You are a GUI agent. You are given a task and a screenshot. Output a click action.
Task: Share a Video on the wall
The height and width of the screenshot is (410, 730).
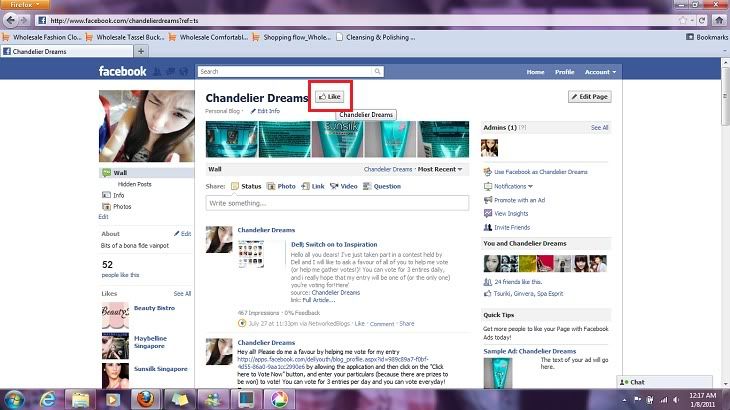[344, 186]
